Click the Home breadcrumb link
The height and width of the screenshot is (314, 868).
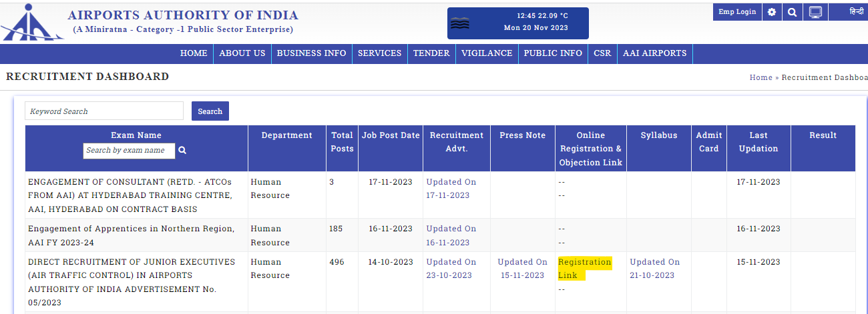(761, 77)
